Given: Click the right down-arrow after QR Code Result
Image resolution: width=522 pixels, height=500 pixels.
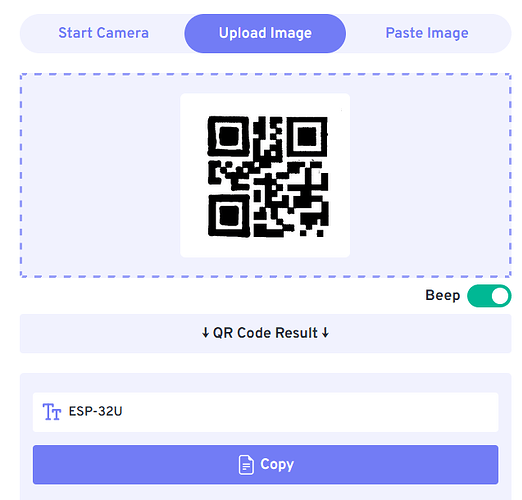Looking at the screenshot, I should (325, 333).
